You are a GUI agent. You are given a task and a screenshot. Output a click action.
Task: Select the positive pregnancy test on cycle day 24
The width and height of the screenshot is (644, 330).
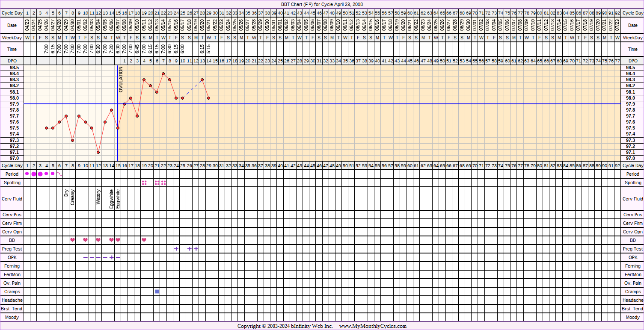click(x=176, y=248)
